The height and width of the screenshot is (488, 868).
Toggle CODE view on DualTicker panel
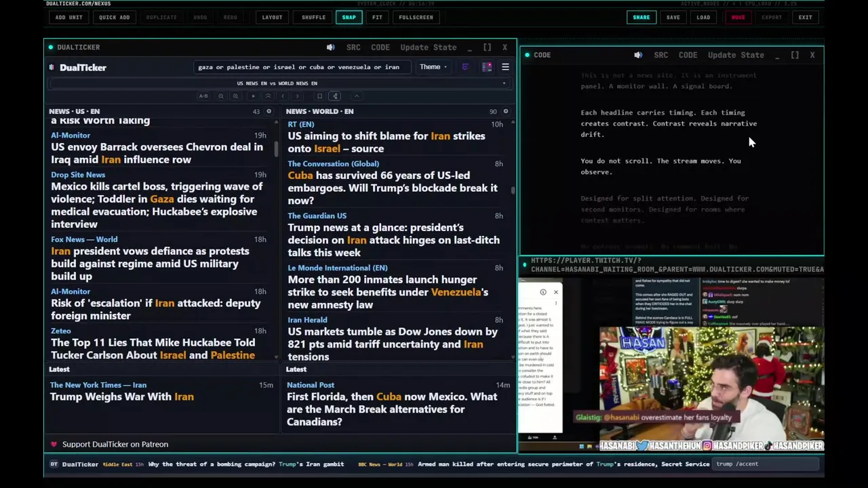(380, 47)
